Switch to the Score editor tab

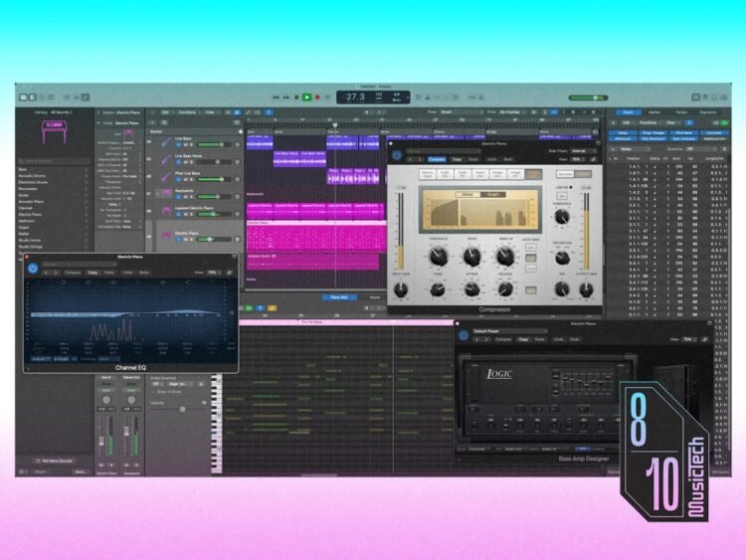(x=375, y=297)
